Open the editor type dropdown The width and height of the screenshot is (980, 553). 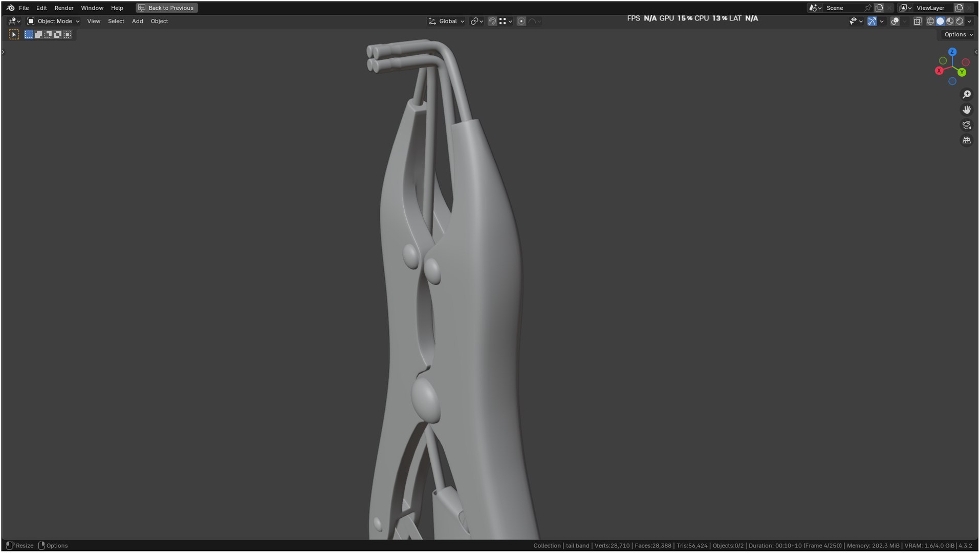point(14,21)
